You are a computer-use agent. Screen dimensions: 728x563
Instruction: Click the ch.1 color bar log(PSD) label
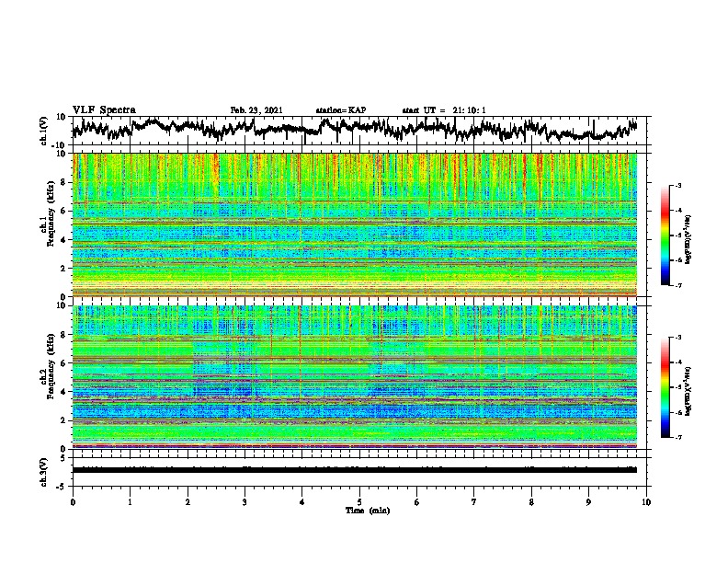688,239
